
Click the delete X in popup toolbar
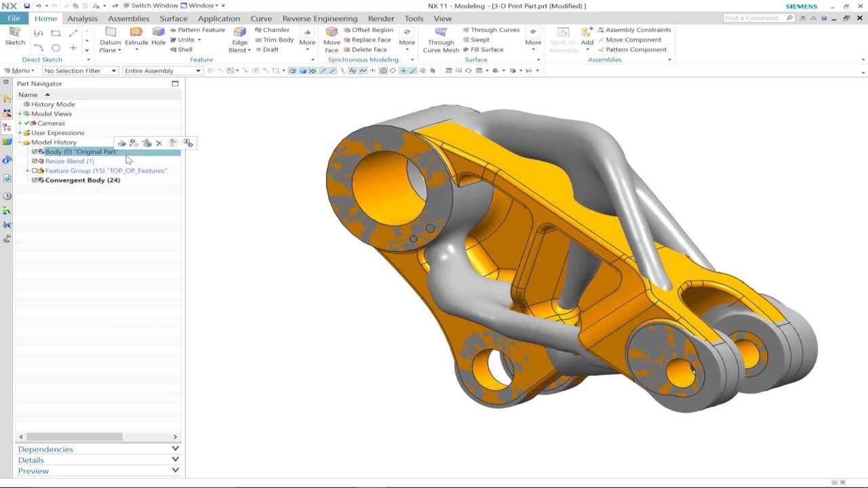pyautogui.click(x=159, y=143)
